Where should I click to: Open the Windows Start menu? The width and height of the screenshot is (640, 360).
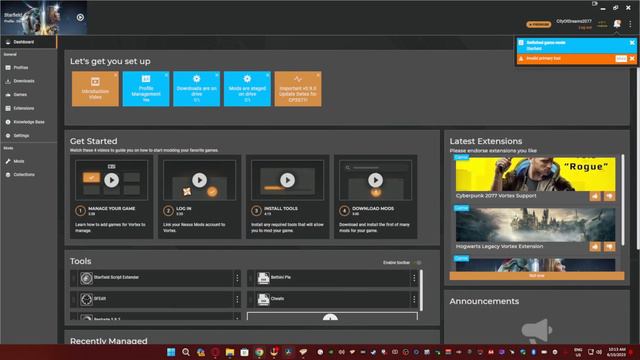(171, 352)
